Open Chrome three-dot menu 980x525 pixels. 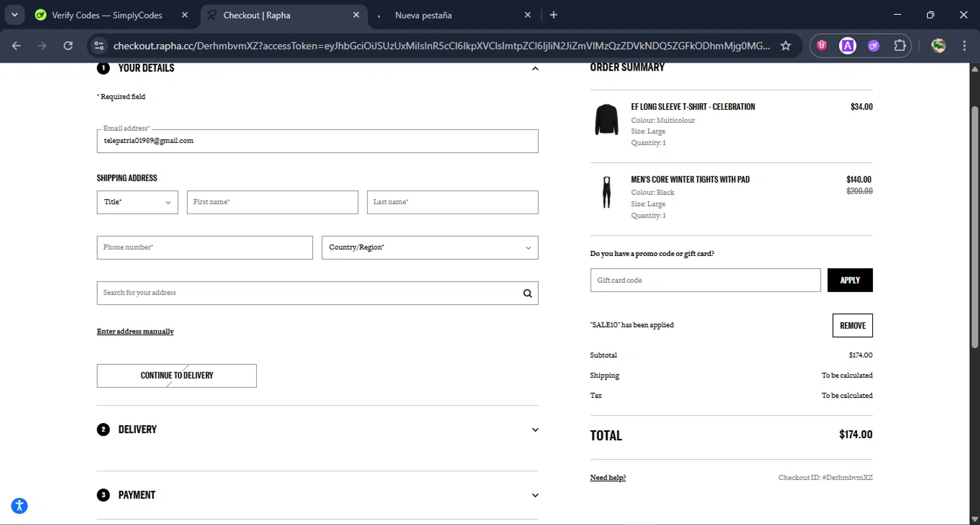[x=964, y=46]
